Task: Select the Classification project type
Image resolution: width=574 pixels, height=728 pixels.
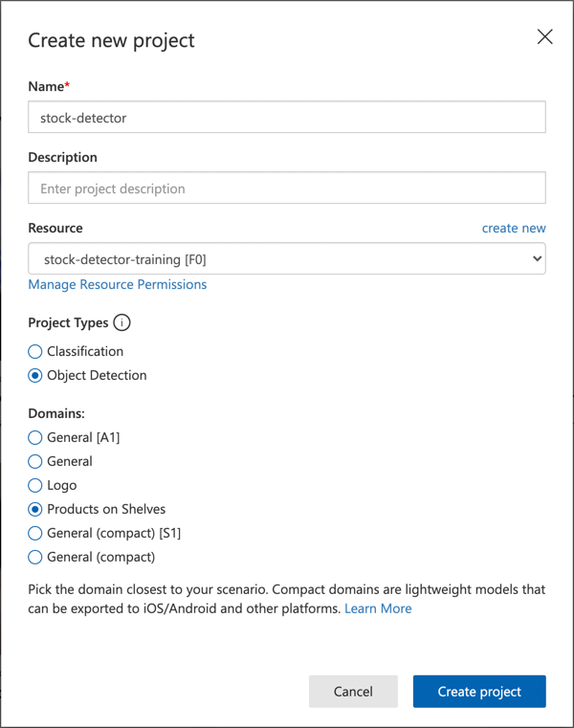Action: point(35,351)
